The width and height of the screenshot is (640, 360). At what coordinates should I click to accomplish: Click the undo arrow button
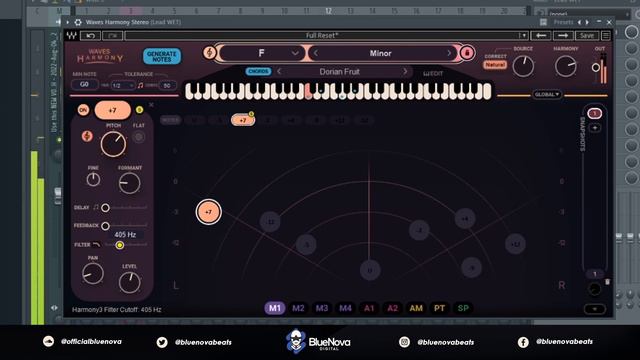pyautogui.click(x=91, y=36)
